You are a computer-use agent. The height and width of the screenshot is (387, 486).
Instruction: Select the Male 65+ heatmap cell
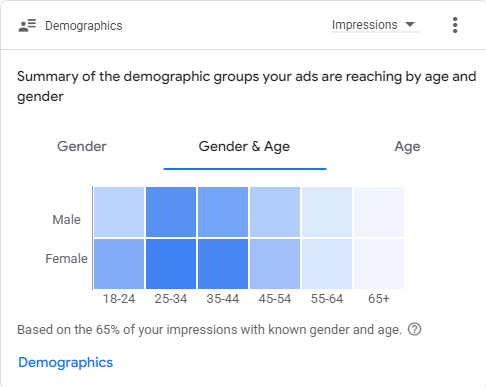pos(379,212)
